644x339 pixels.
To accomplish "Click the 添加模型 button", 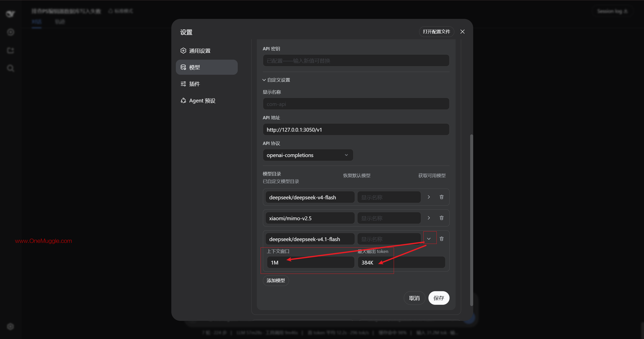I will pyautogui.click(x=276, y=280).
